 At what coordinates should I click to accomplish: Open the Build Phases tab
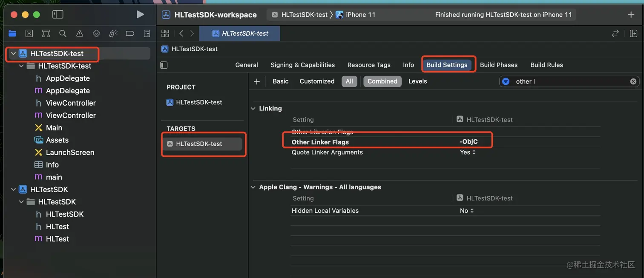499,65
